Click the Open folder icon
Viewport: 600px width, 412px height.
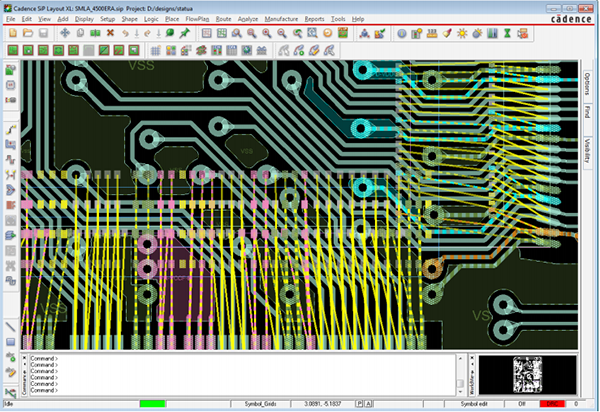point(28,33)
